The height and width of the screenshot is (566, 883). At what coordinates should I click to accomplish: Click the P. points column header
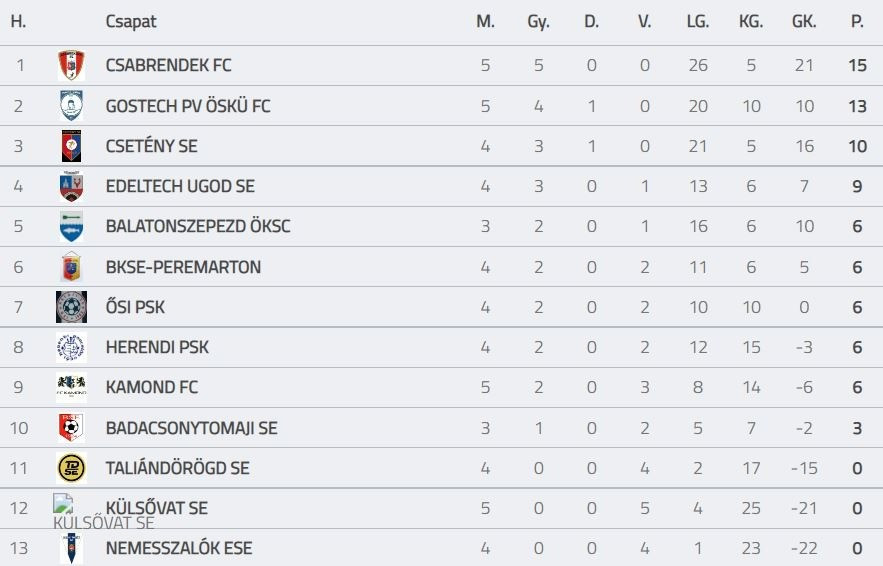tap(857, 22)
